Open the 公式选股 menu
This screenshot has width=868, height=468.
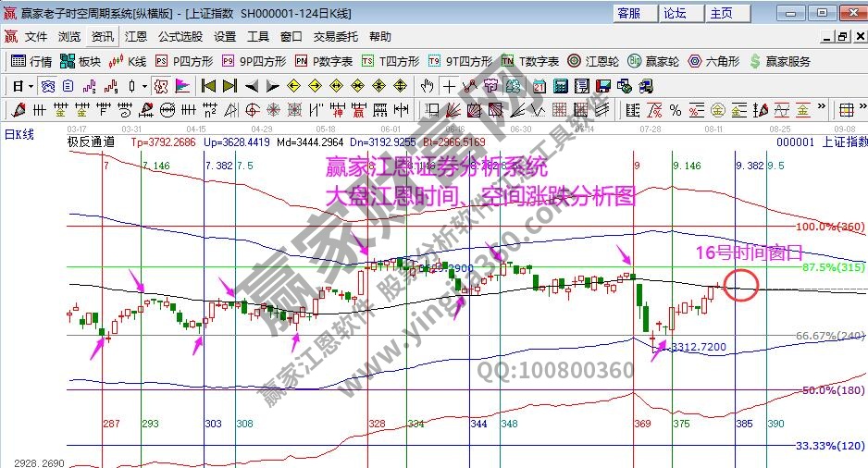(180, 37)
